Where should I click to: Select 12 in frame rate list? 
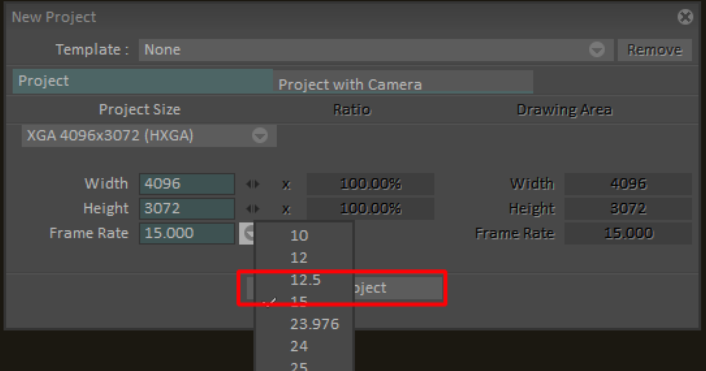click(304, 258)
